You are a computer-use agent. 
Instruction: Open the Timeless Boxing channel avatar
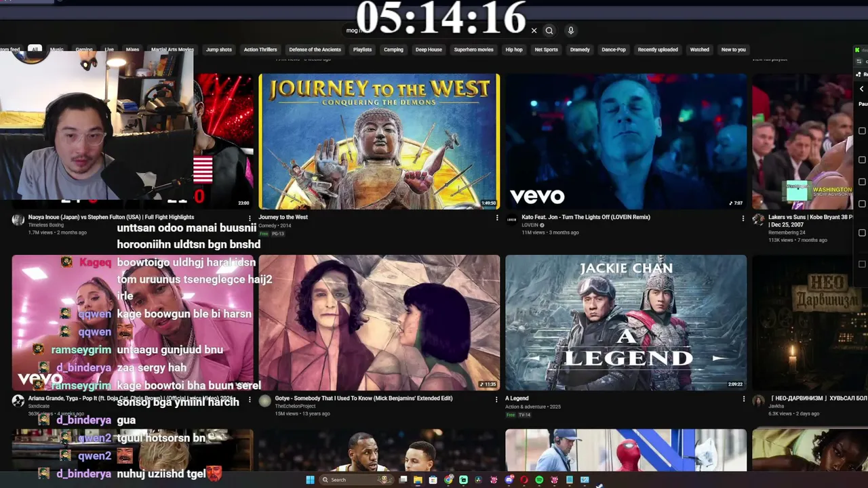coord(18,220)
